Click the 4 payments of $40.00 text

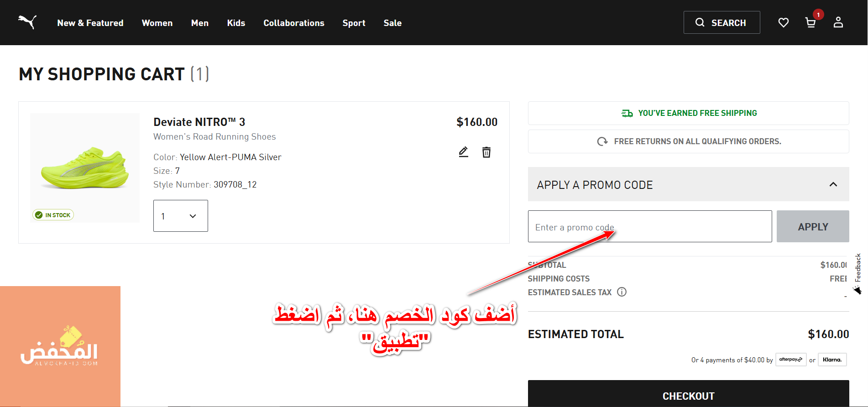(x=732, y=360)
